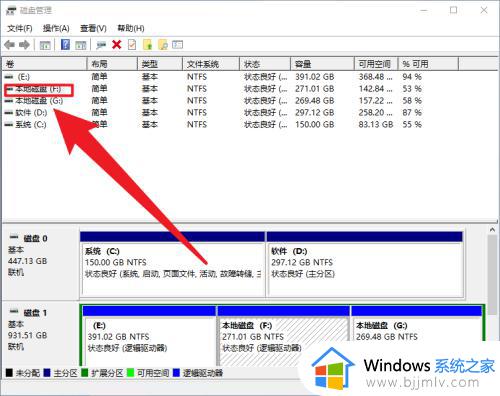
Task: Sort by the 容量 column header
Action: (x=322, y=64)
